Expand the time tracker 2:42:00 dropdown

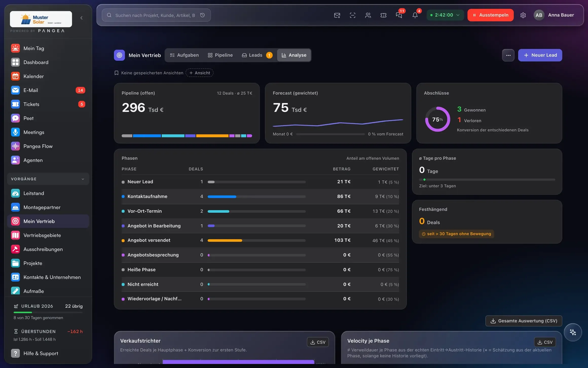(445, 15)
